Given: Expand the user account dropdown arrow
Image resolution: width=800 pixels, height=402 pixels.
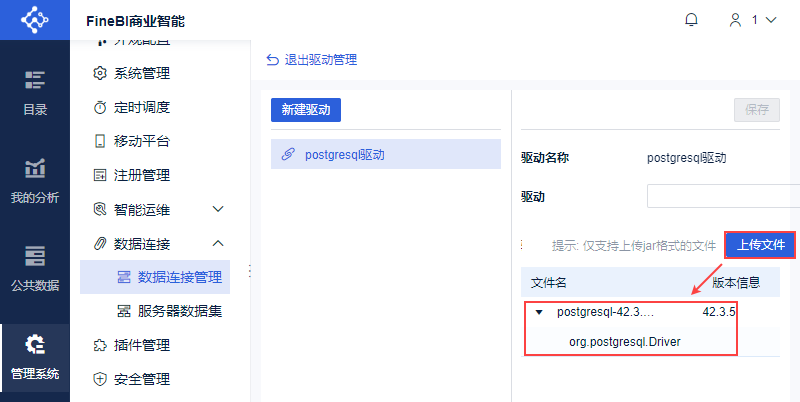Looking at the screenshot, I should click(771, 20).
